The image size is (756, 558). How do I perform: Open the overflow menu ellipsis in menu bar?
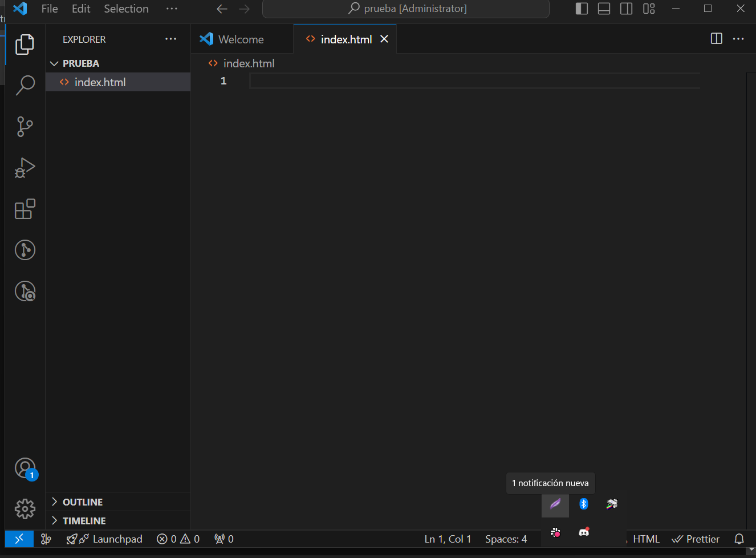[171, 9]
